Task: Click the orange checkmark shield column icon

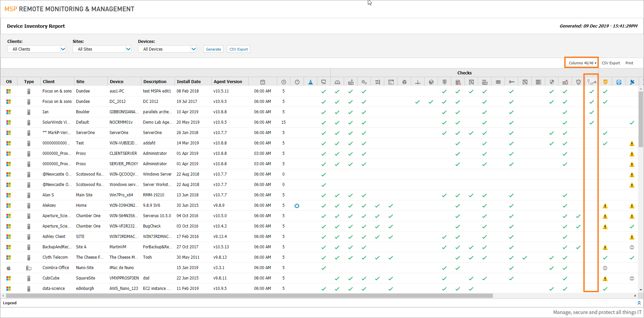Action: 605,82
